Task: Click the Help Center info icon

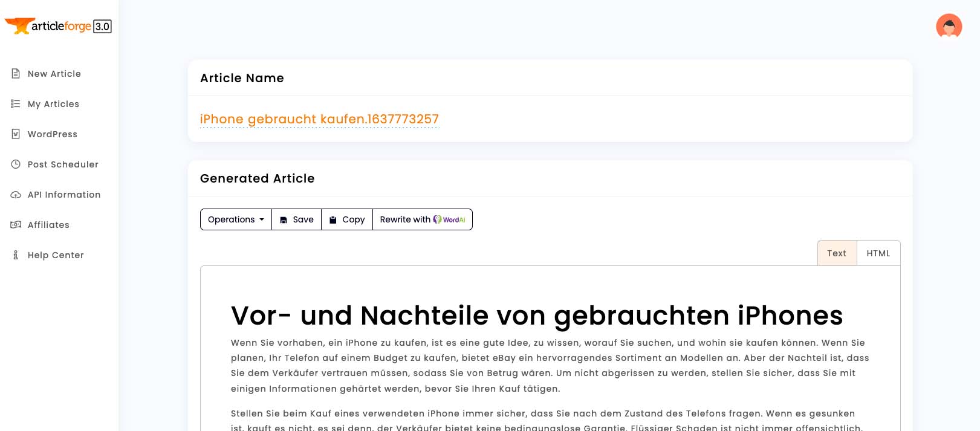Action: coord(16,255)
